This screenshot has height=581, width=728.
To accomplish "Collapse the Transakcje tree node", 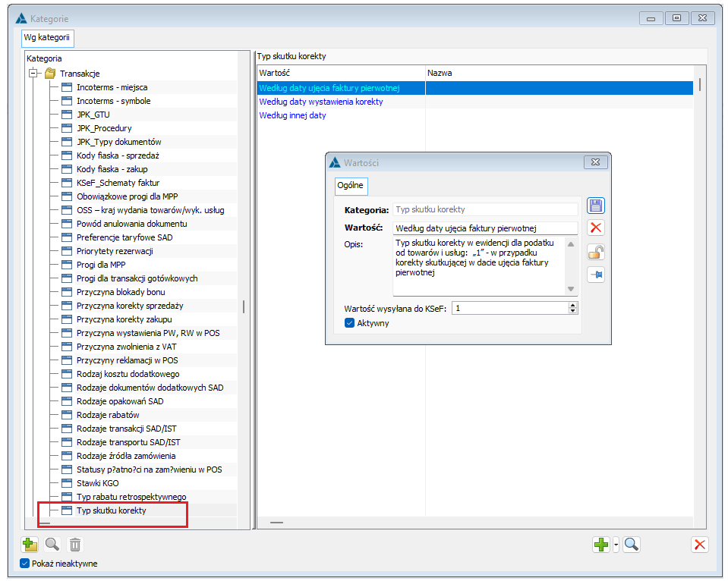I will (33, 74).
